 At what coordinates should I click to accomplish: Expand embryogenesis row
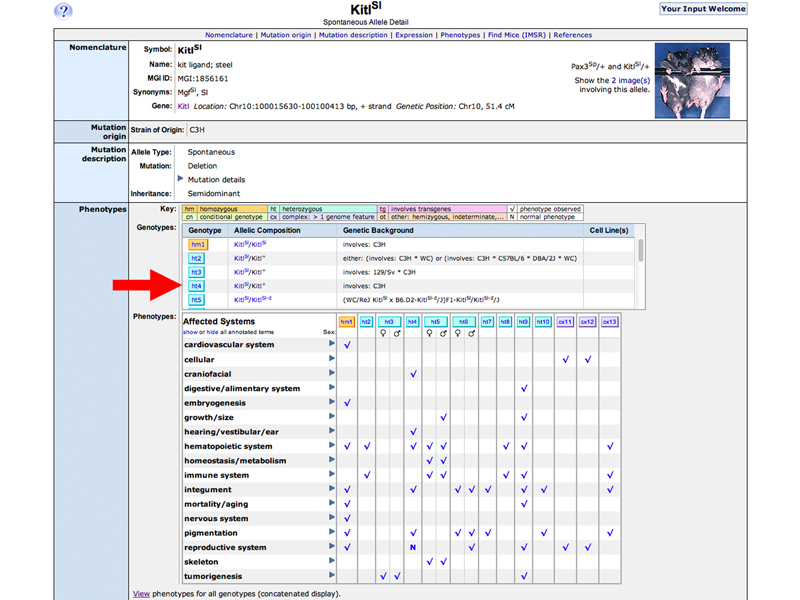[332, 402]
